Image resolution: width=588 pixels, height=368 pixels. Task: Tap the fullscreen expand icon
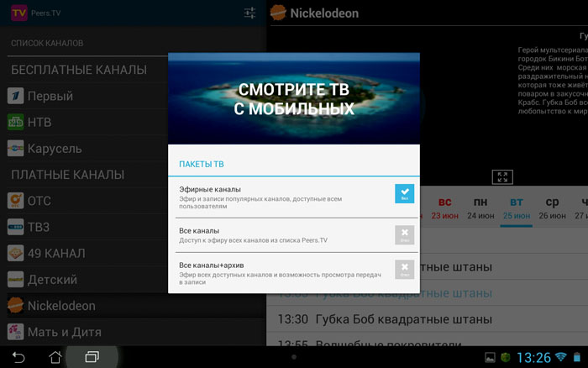(x=502, y=177)
